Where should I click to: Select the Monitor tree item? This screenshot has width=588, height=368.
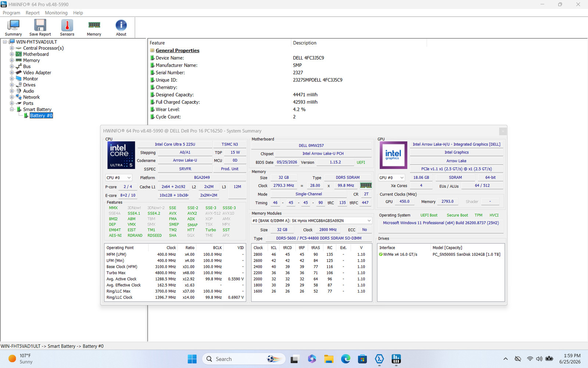pos(31,79)
